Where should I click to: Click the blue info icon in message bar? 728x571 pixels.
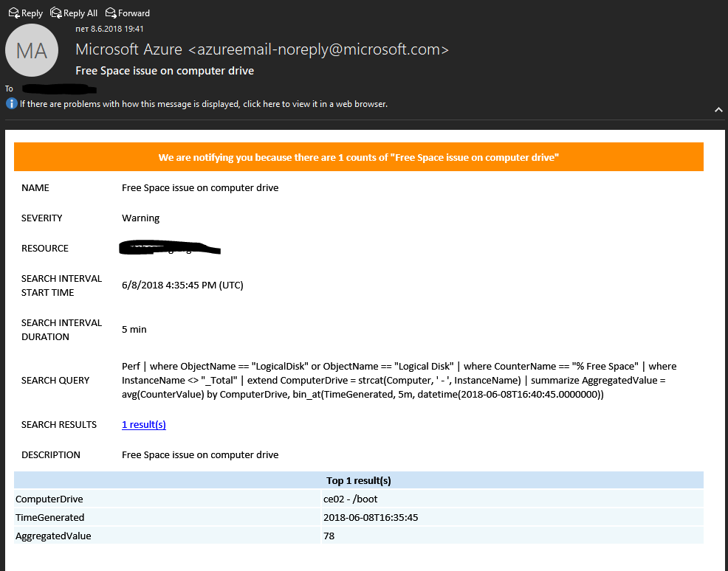pyautogui.click(x=11, y=104)
